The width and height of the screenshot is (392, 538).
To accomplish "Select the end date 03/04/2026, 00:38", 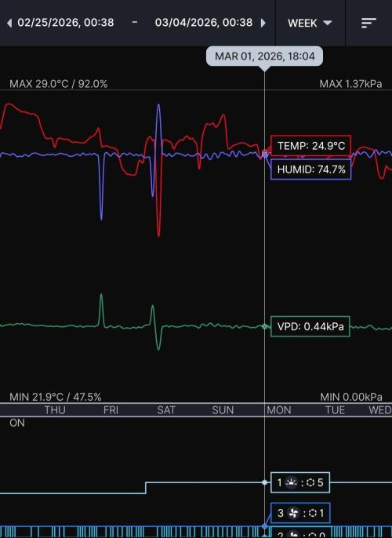I will pyautogui.click(x=204, y=23).
